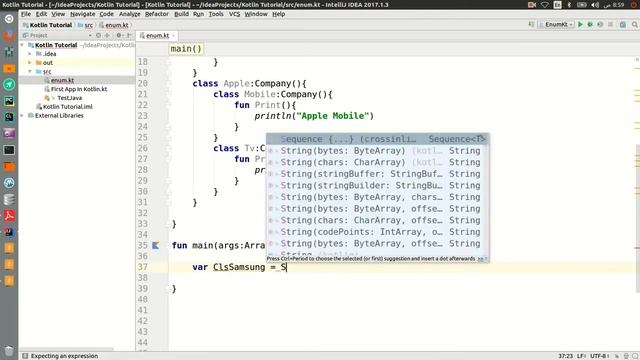Viewport: 640px width, 360px height.
Task: Select enum.kt in Project tree
Action: 62,80
